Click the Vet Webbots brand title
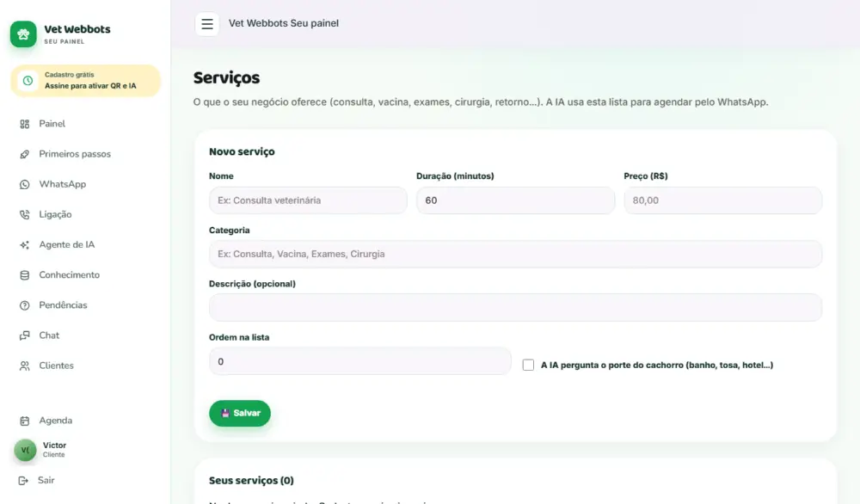Viewport: 860px width, 504px height. [x=77, y=29]
